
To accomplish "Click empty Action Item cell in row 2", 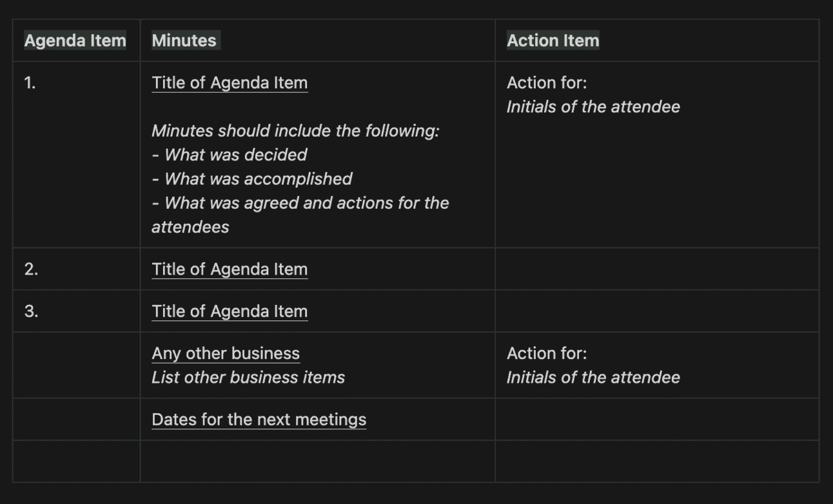I will (656, 269).
